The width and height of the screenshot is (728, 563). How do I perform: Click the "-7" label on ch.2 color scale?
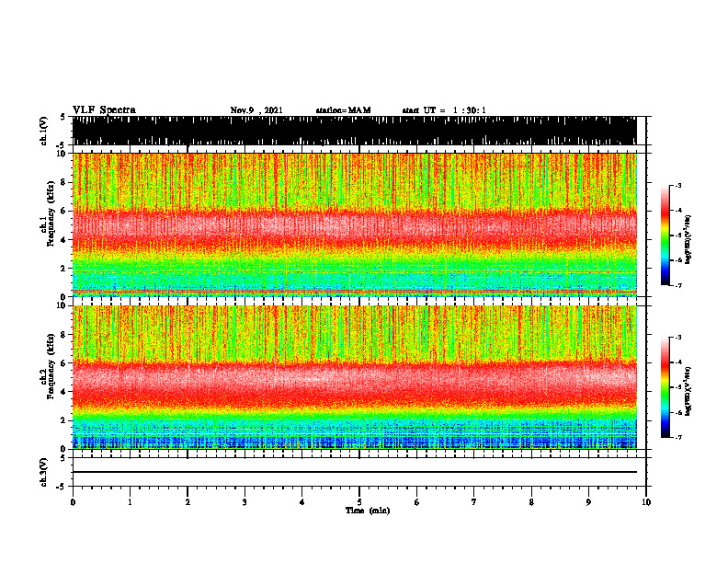click(x=677, y=437)
